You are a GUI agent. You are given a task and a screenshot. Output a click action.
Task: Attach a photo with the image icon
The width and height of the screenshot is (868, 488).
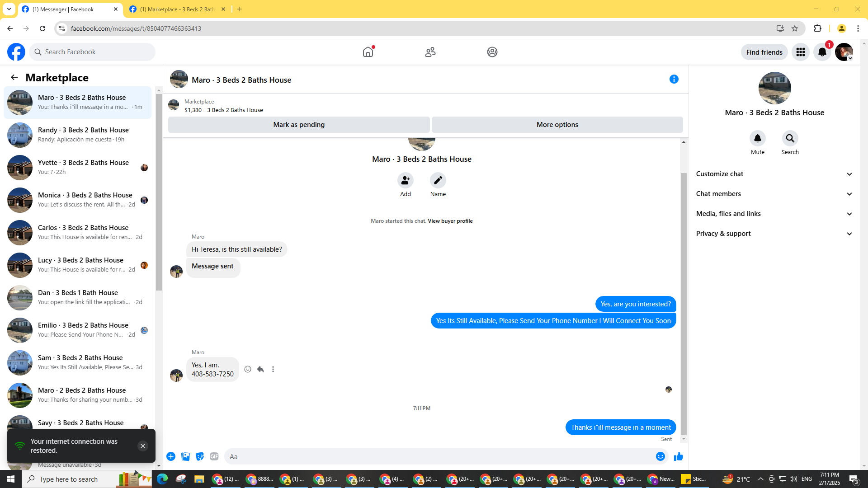pos(185,457)
